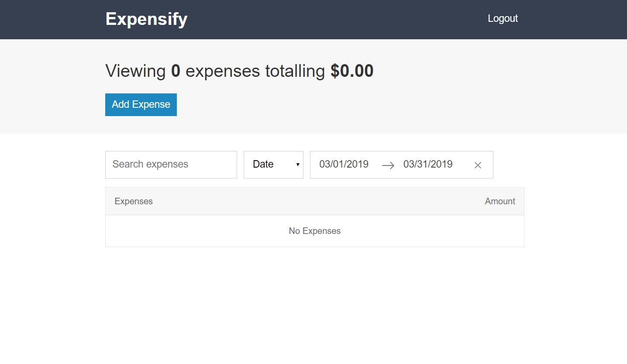Go to dashboard via Expensify title
The image size is (627, 364).
pyautogui.click(x=146, y=19)
